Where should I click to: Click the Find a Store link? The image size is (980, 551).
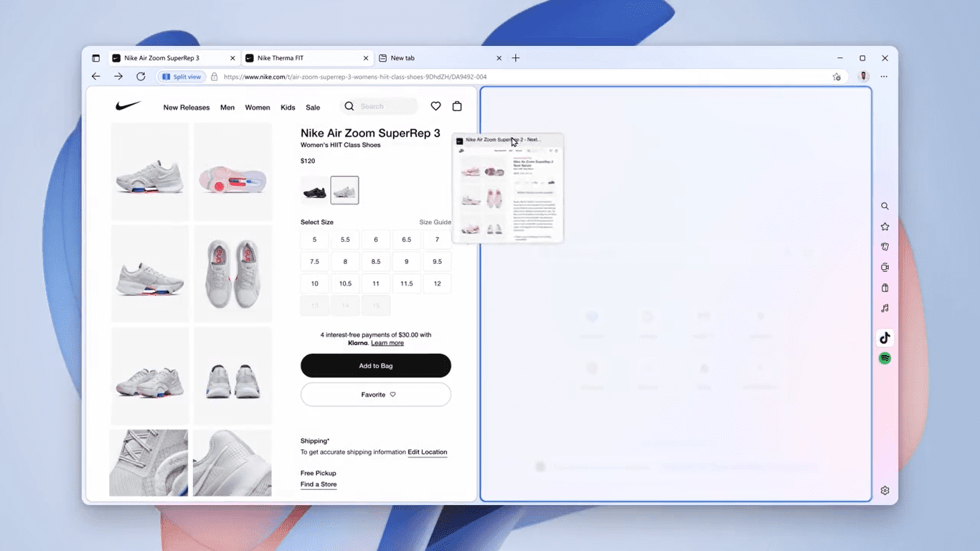(319, 485)
